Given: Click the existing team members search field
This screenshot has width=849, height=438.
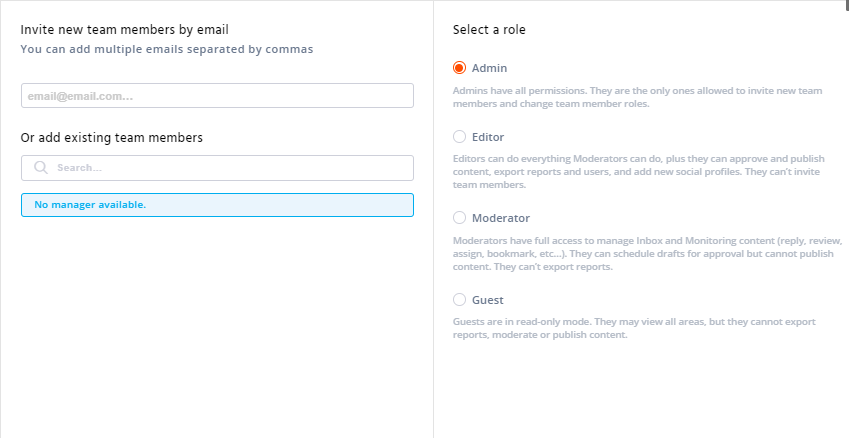Looking at the screenshot, I should 230,168.
